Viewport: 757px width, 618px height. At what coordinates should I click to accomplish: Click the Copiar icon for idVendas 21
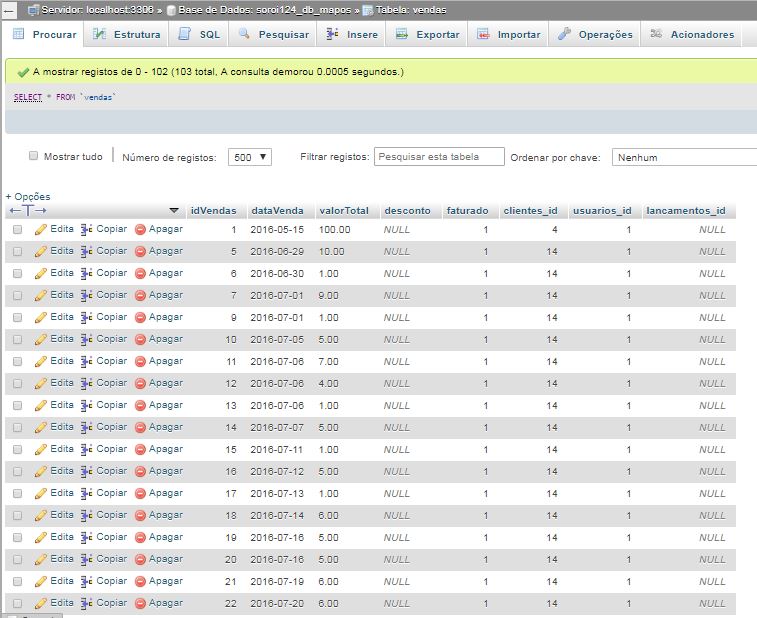pos(86,581)
